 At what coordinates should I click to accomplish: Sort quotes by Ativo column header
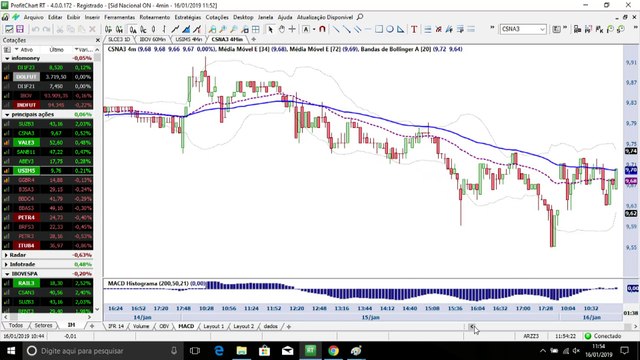[27, 49]
